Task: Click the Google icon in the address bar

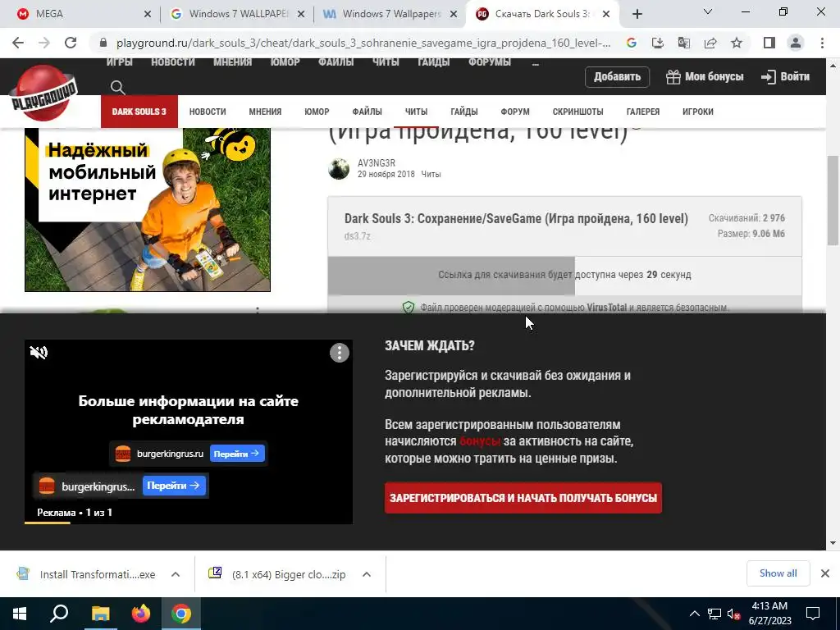Action: click(632, 43)
